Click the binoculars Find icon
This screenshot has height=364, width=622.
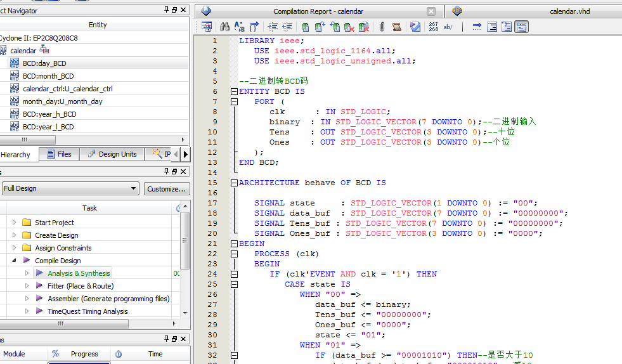click(x=224, y=27)
